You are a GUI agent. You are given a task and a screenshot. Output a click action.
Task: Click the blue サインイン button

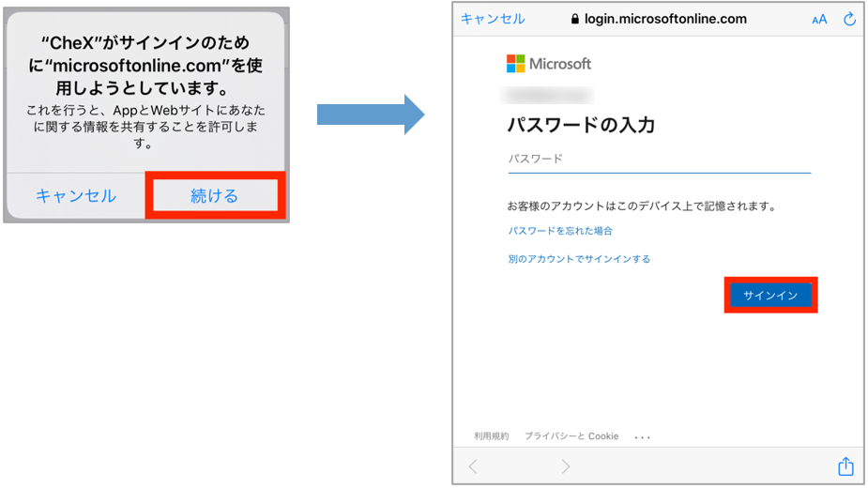click(770, 295)
